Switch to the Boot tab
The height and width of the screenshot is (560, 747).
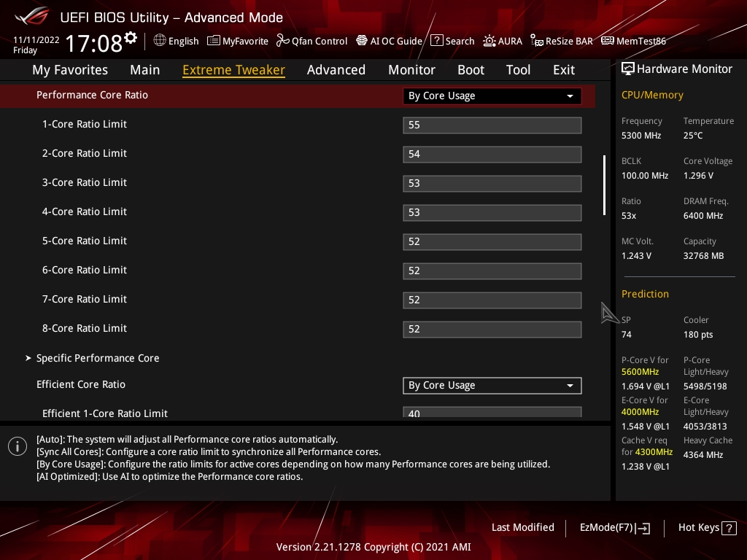coord(471,69)
